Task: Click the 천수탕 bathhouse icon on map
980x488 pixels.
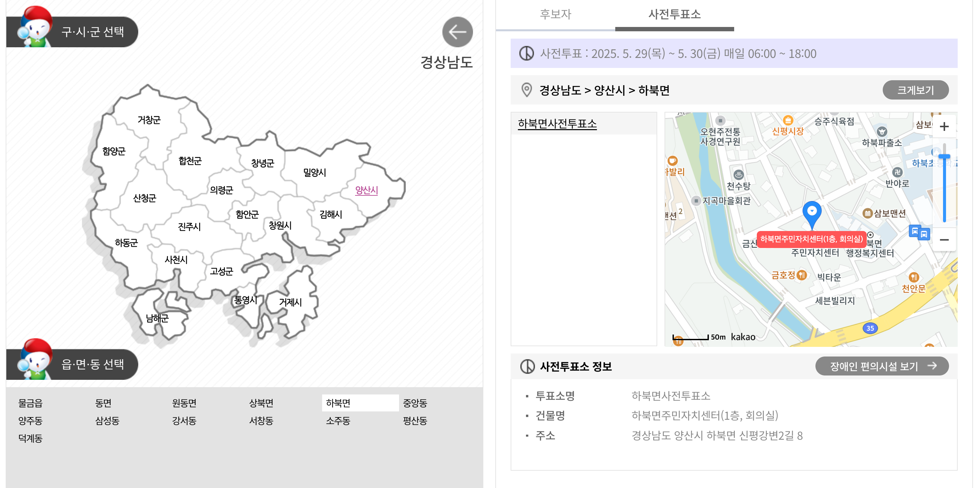Action: [x=738, y=175]
